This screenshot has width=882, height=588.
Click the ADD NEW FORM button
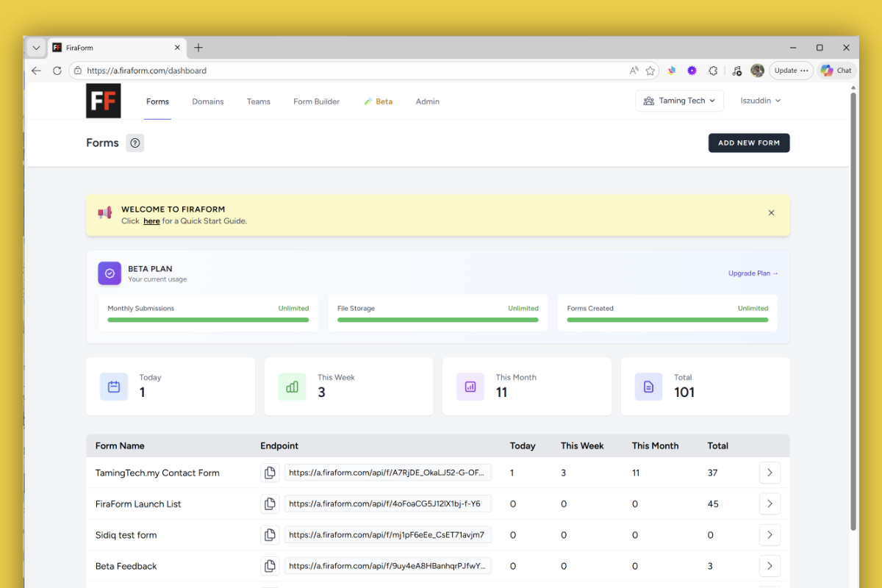(749, 143)
